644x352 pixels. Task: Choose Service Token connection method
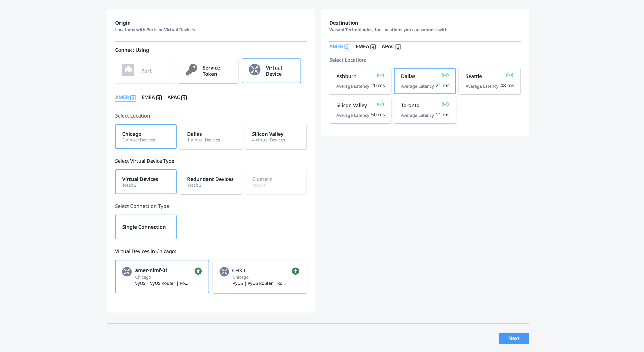[208, 71]
